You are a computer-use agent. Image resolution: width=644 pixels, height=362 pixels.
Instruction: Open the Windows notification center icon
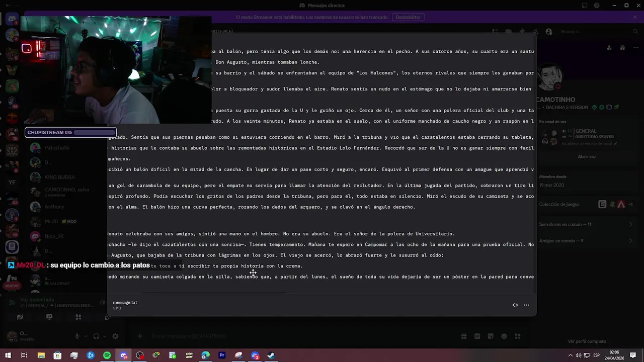pyautogui.click(x=634, y=355)
